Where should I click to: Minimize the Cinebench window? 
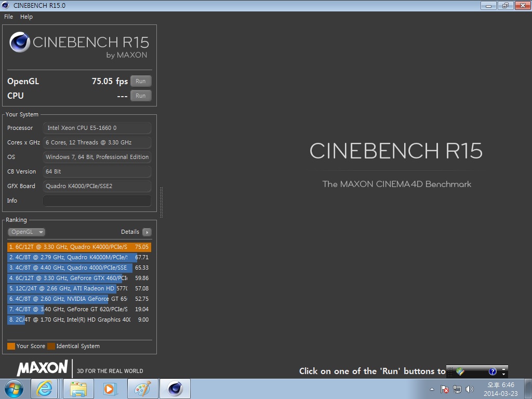point(488,5)
